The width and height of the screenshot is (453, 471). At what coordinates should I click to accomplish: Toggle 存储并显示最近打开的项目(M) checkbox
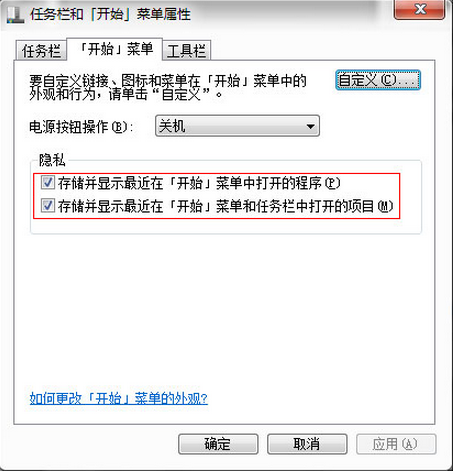48,206
